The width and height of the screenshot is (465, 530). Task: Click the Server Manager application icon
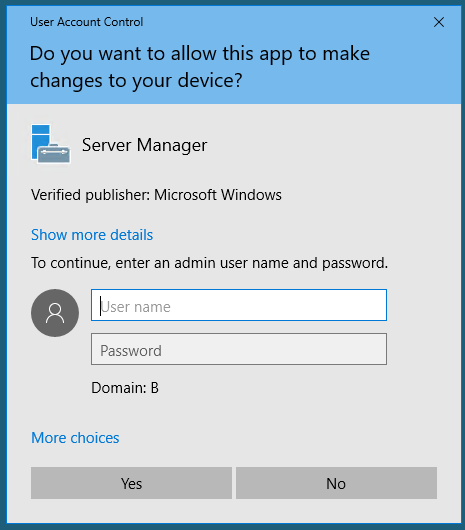pyautogui.click(x=51, y=144)
